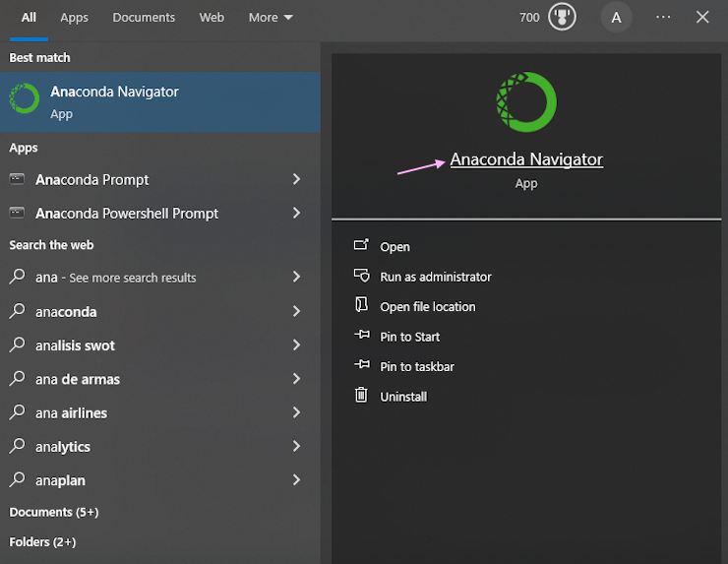The height and width of the screenshot is (564, 728).
Task: Click the Pin to Start pin icon
Action: [362, 334]
